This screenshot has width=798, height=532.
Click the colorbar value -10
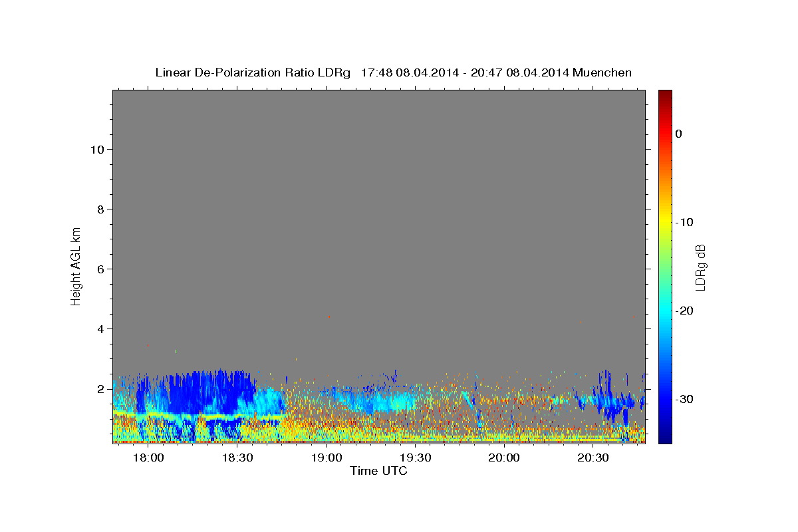(684, 222)
